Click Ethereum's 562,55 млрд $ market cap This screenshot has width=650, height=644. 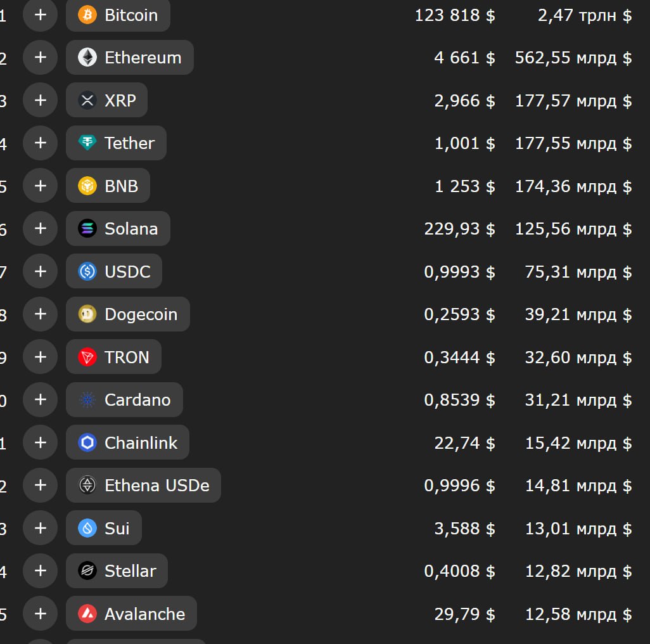pyautogui.click(x=573, y=58)
